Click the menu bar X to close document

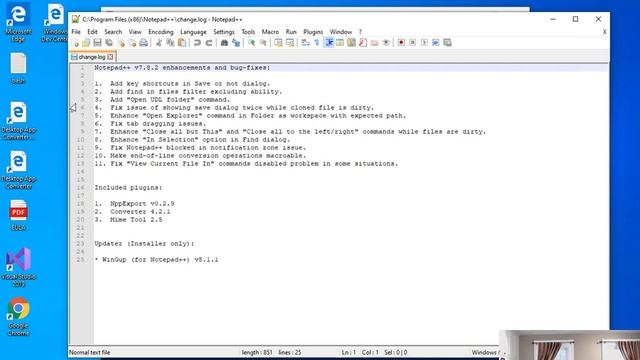click(x=604, y=32)
